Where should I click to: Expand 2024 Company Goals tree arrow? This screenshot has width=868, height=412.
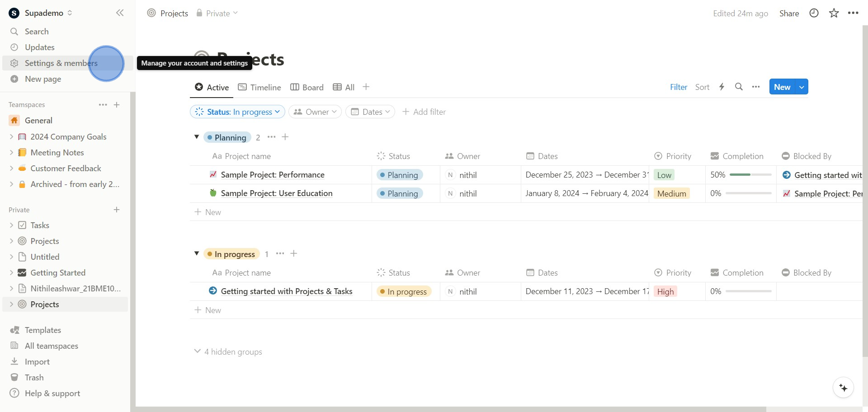[11, 136]
